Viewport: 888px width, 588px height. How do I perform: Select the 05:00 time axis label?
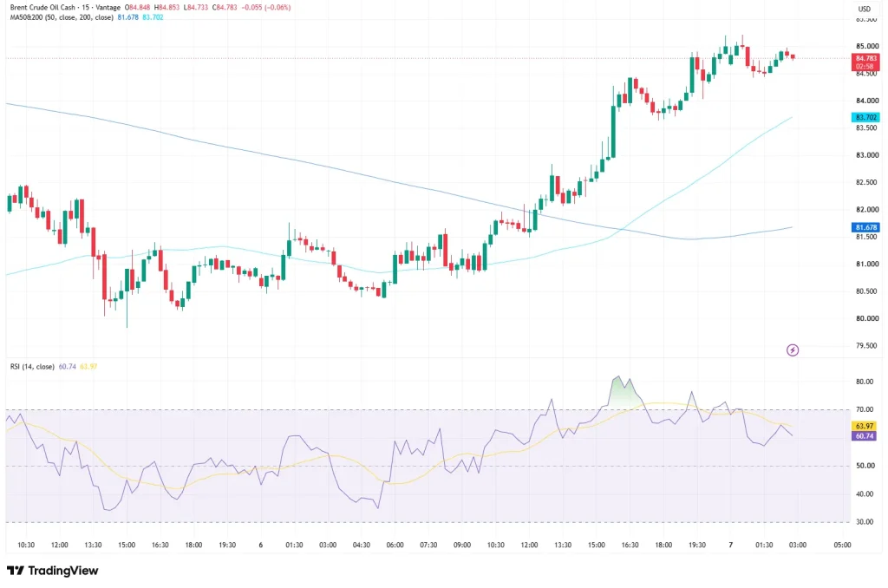842,545
